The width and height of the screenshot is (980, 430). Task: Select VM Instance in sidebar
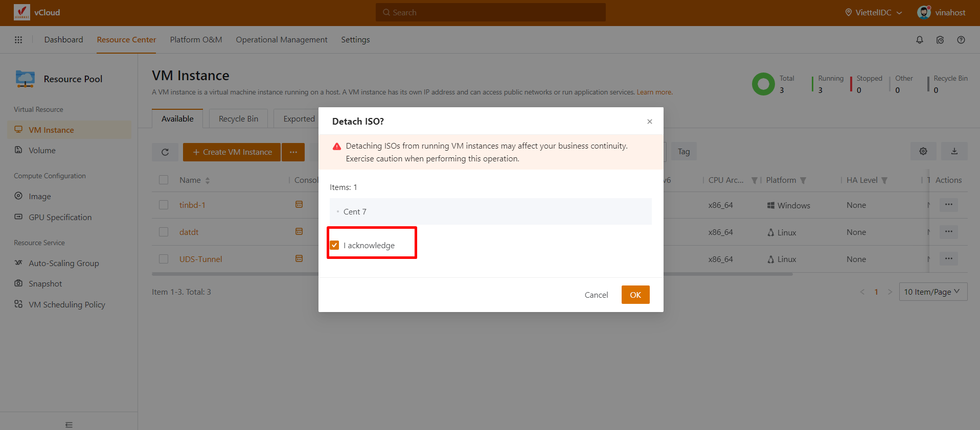click(69, 130)
